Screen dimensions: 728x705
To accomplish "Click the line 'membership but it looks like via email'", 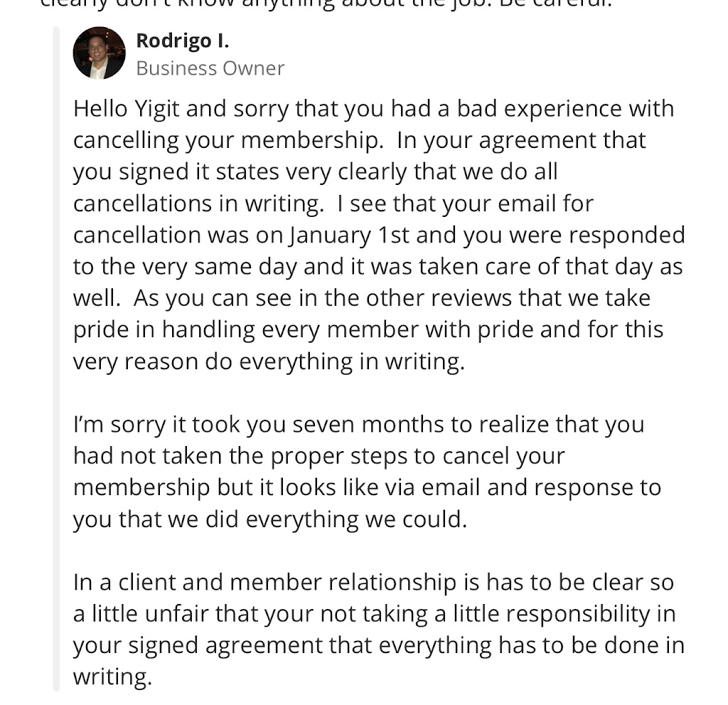I will [367, 488].
